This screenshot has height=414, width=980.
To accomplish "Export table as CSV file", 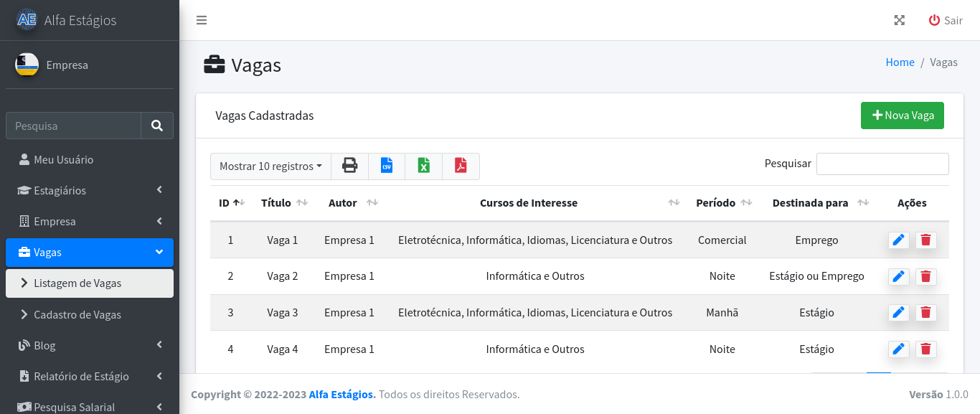I will 387,166.
